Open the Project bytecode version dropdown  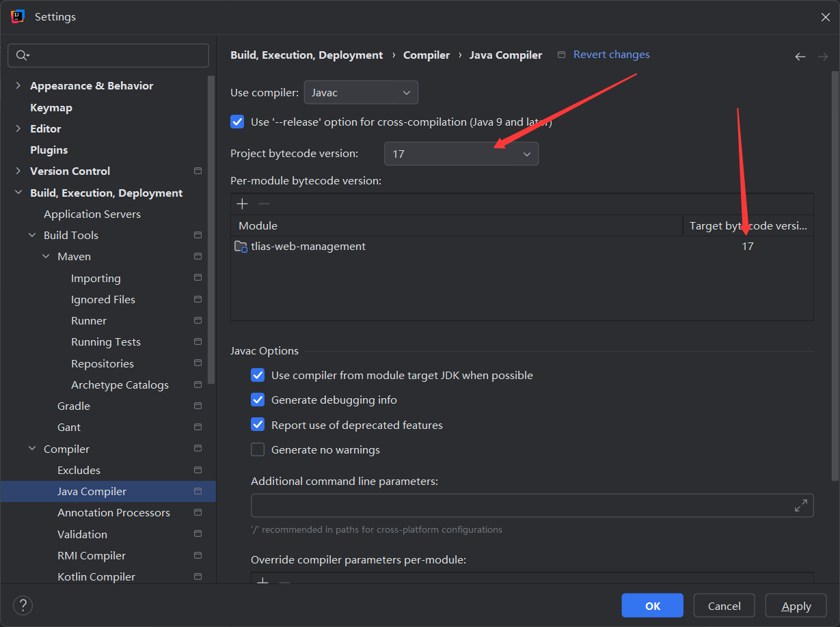point(461,154)
